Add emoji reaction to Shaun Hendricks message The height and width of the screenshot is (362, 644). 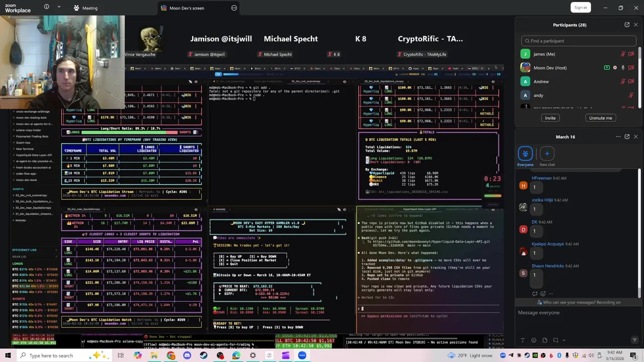pos(543,294)
